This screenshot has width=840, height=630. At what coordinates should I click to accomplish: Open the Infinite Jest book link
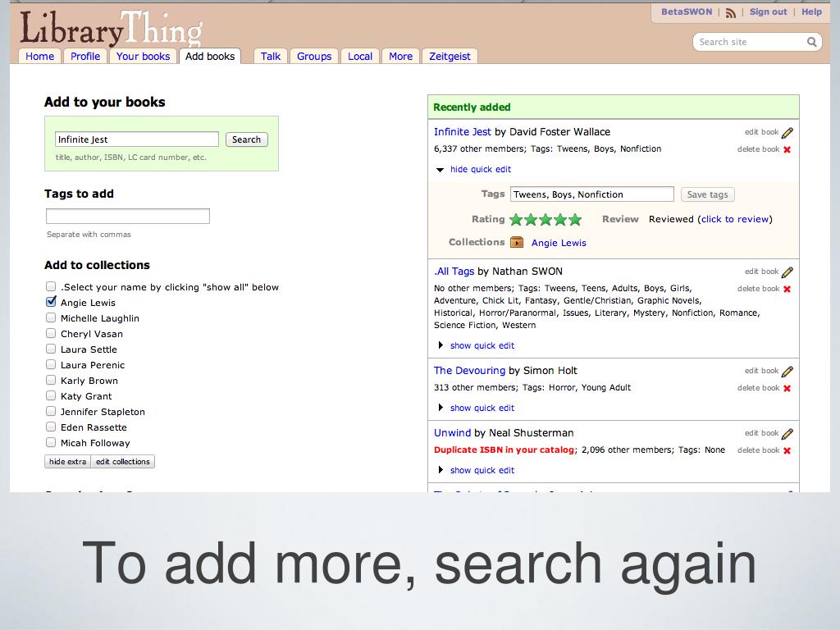[463, 132]
